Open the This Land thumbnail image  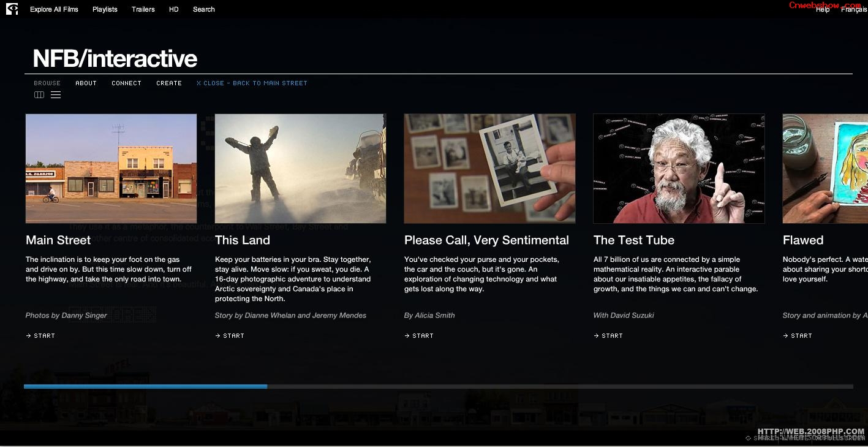(300, 168)
